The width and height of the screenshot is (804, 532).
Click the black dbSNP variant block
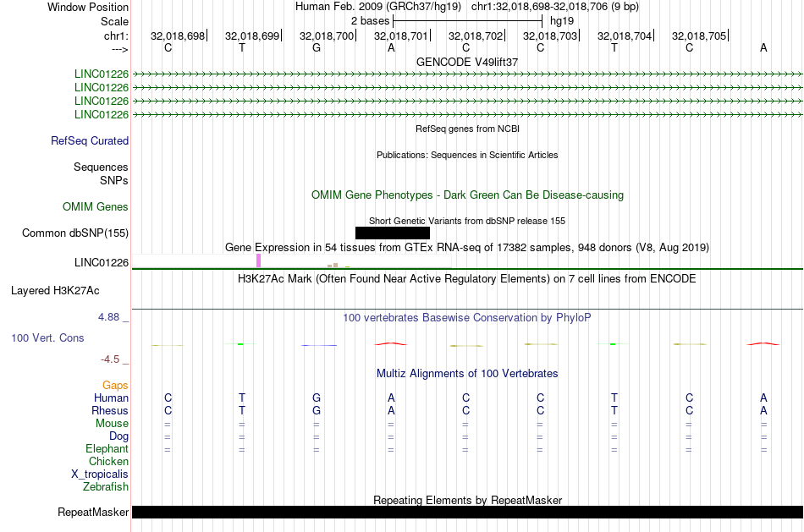(x=392, y=233)
